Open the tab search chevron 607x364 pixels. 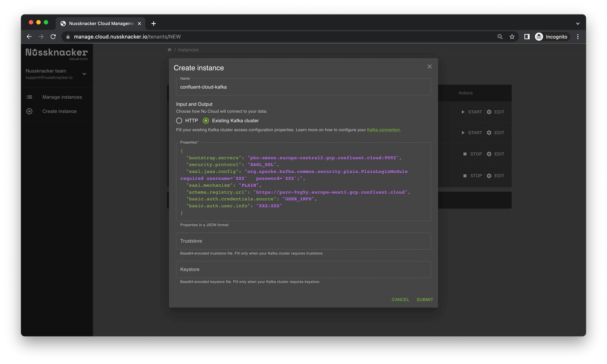(x=578, y=24)
